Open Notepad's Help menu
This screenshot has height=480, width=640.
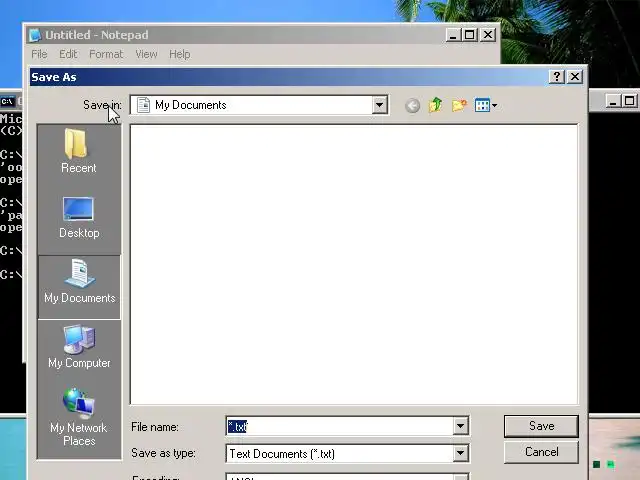click(180, 54)
